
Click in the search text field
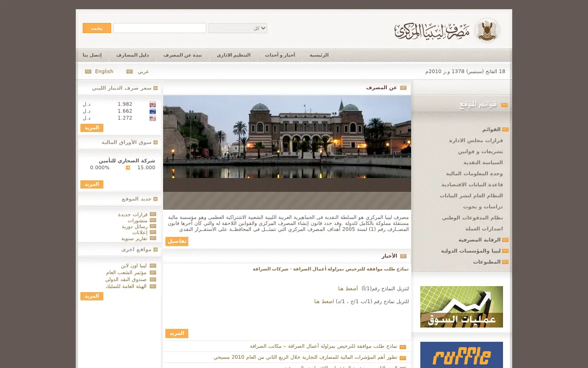160,28
